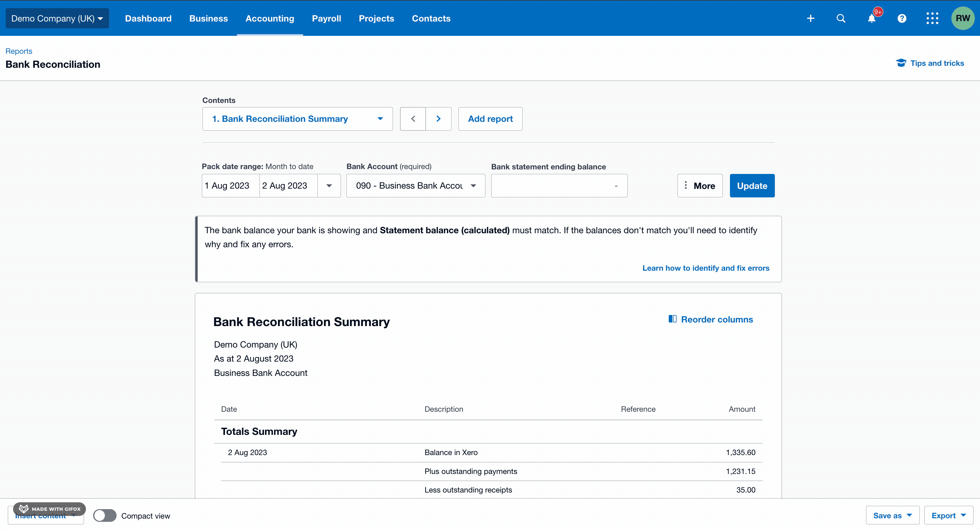Open the Dashboard menu
This screenshot has height=529, width=980.
[x=148, y=18]
